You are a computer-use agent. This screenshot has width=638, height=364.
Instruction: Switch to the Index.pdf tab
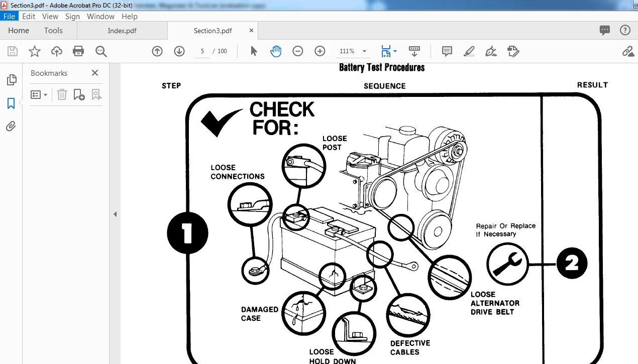pyautogui.click(x=122, y=31)
